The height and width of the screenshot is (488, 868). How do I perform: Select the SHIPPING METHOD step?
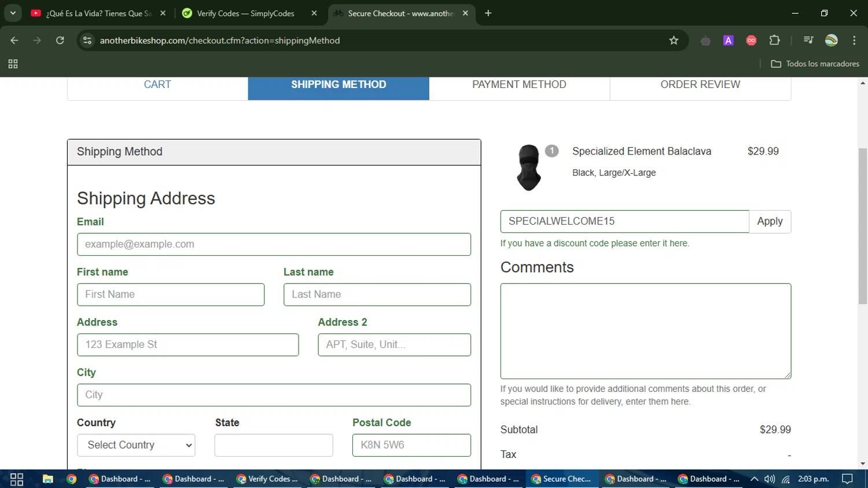pyautogui.click(x=339, y=85)
